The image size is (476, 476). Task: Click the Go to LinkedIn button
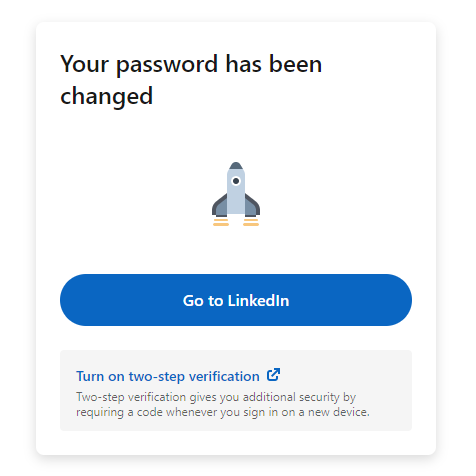pyautogui.click(x=236, y=300)
